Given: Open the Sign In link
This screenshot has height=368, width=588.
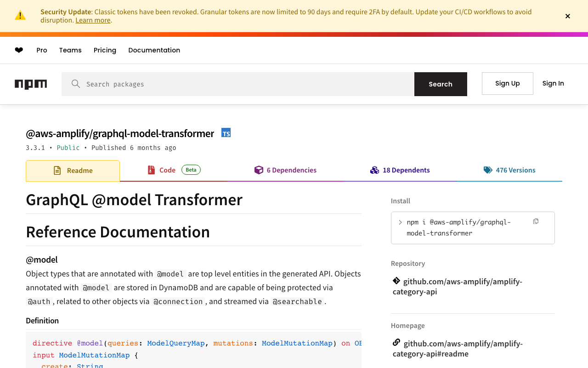Looking at the screenshot, I should pyautogui.click(x=553, y=83).
